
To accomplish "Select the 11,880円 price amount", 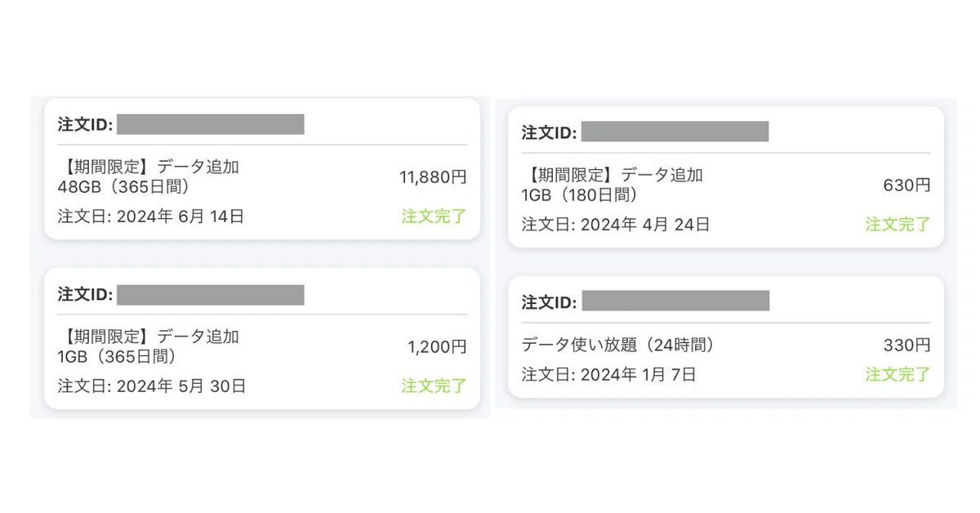I will [x=433, y=177].
